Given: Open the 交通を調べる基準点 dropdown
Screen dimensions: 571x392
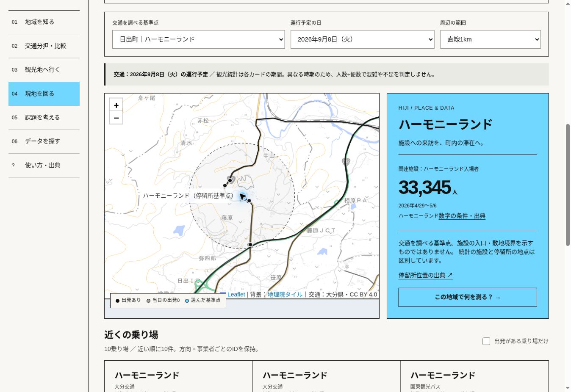Looking at the screenshot, I should pos(198,39).
